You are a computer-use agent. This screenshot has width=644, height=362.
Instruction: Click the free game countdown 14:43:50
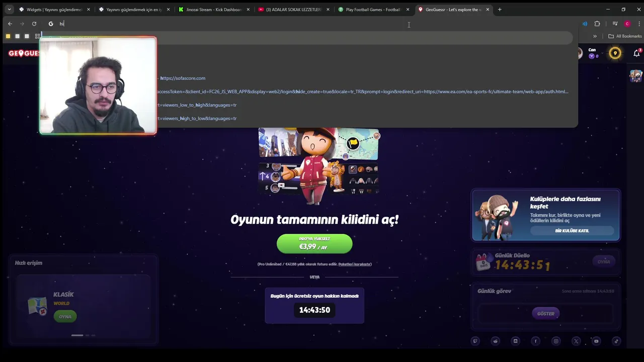[x=314, y=310]
